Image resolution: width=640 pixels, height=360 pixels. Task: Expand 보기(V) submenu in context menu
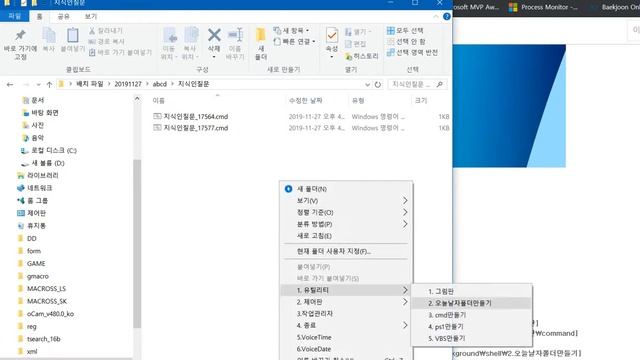click(346, 200)
